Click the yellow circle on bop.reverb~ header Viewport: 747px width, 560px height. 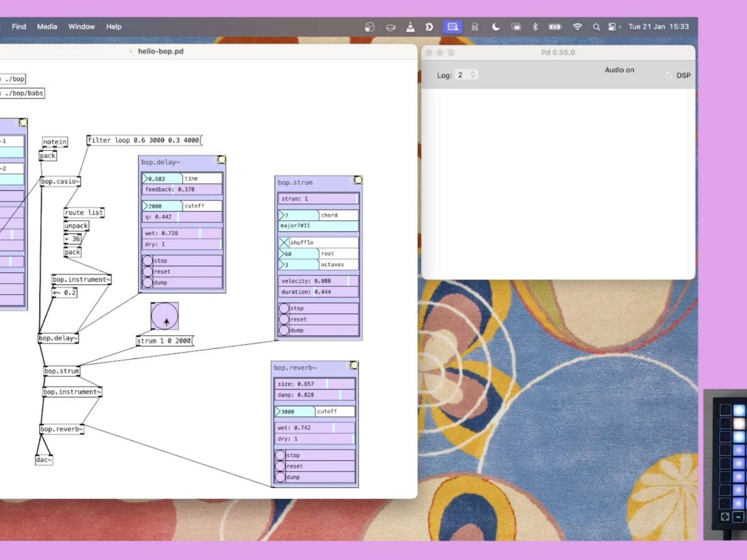(354, 365)
